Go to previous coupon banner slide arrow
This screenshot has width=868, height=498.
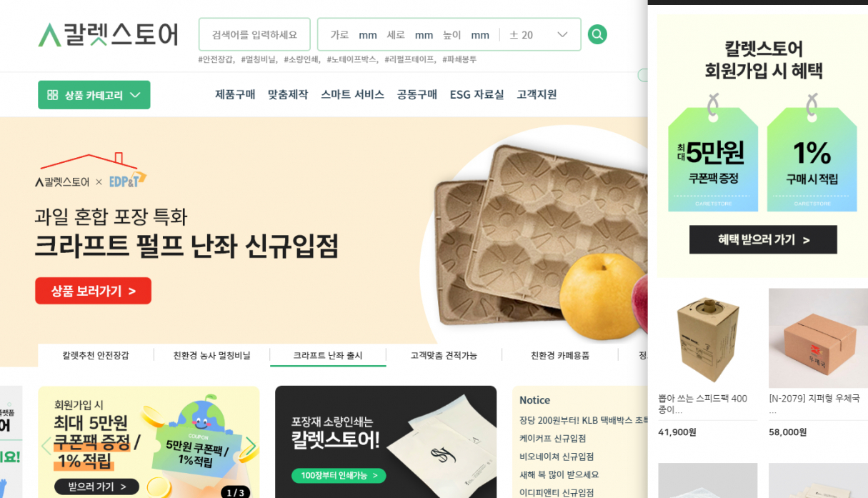(46, 446)
